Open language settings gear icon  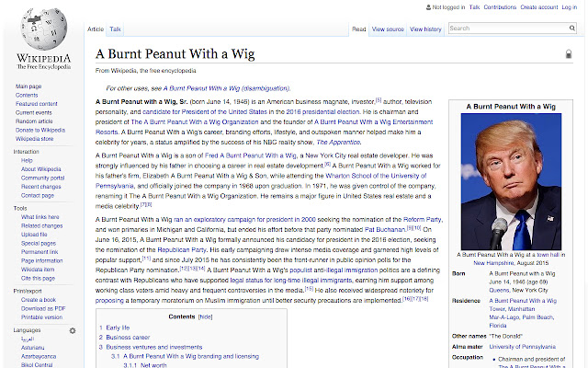pyautogui.click(x=73, y=330)
